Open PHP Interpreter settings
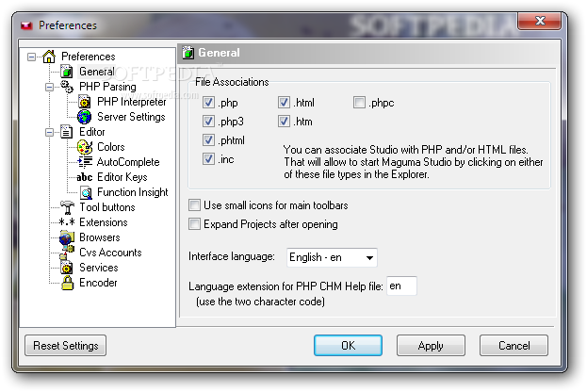Image resolution: width=587 pixels, height=392 pixels. (131, 102)
